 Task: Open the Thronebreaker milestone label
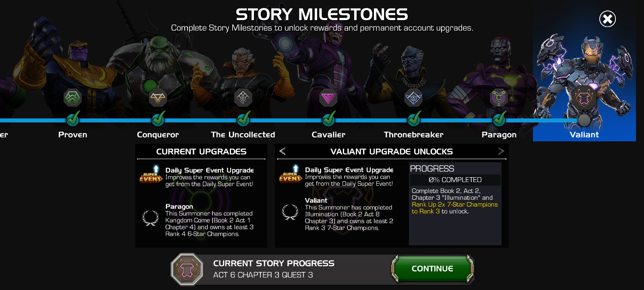(413, 135)
